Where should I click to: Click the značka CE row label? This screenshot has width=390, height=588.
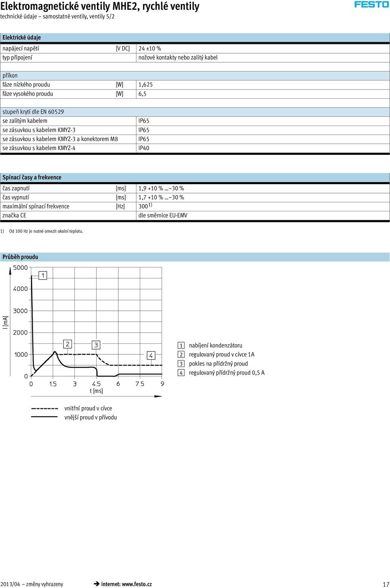[x=14, y=215]
